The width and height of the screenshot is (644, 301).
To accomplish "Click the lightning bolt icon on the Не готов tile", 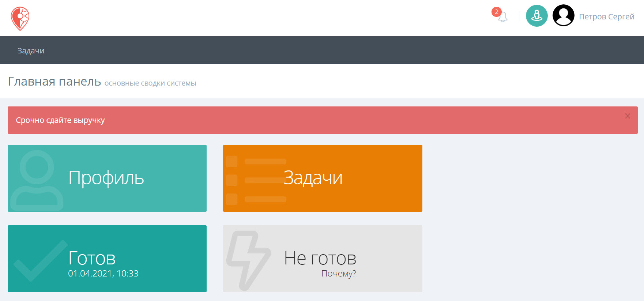I will [x=248, y=260].
